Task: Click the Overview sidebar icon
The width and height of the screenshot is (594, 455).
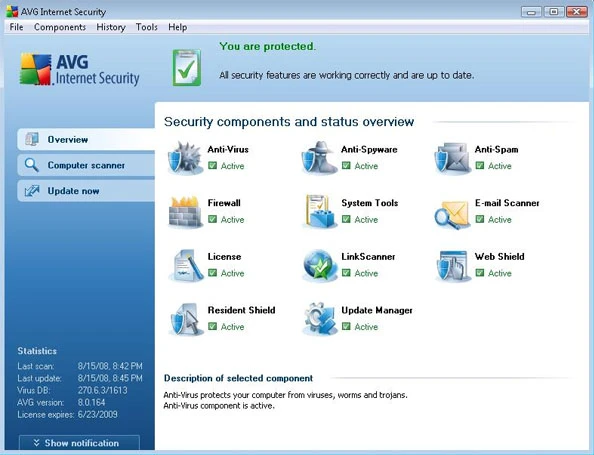Action: point(32,139)
